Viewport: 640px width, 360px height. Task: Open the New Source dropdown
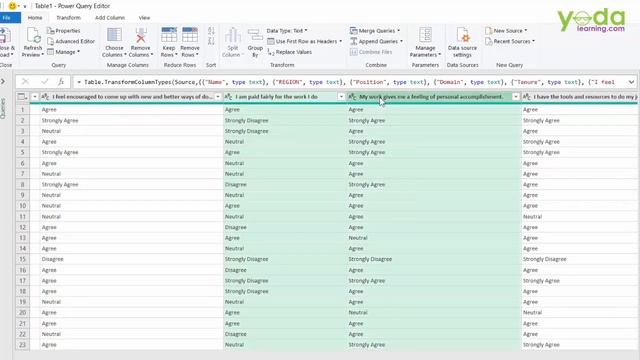(506, 31)
